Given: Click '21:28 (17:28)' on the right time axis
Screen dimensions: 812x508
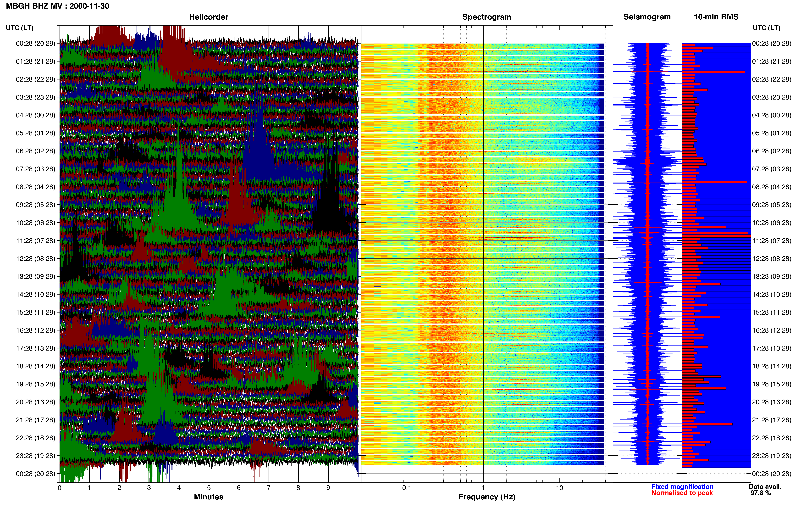Looking at the screenshot, I should (x=772, y=420).
